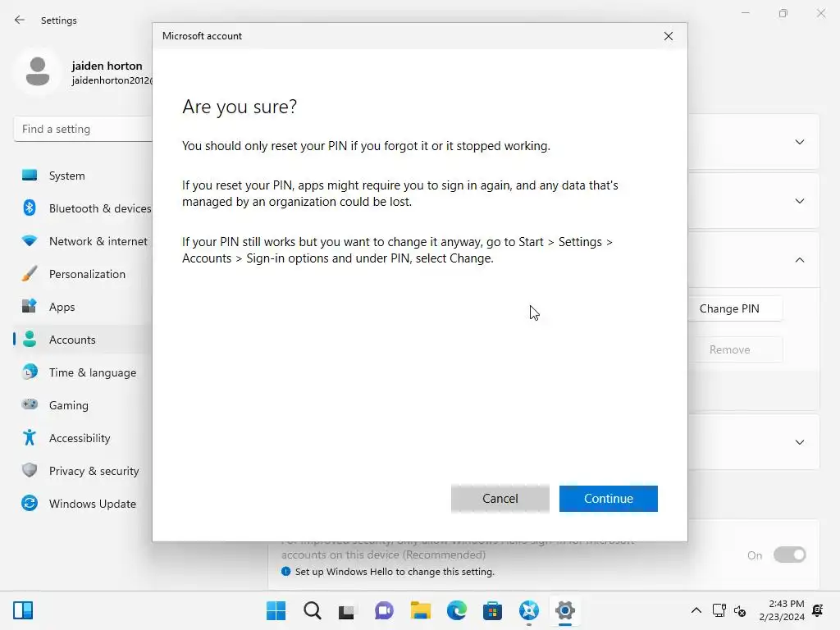
Task: Open the notification bell icon
Action: pos(818,610)
